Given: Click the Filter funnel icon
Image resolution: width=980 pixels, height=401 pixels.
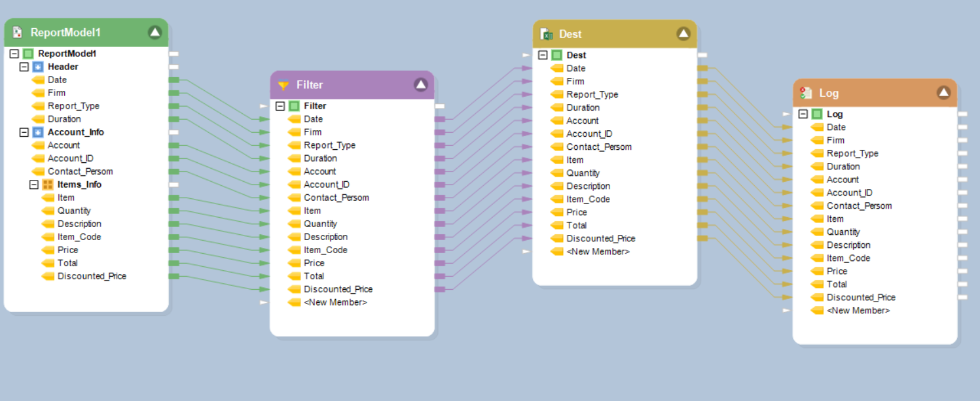Looking at the screenshot, I should [283, 85].
